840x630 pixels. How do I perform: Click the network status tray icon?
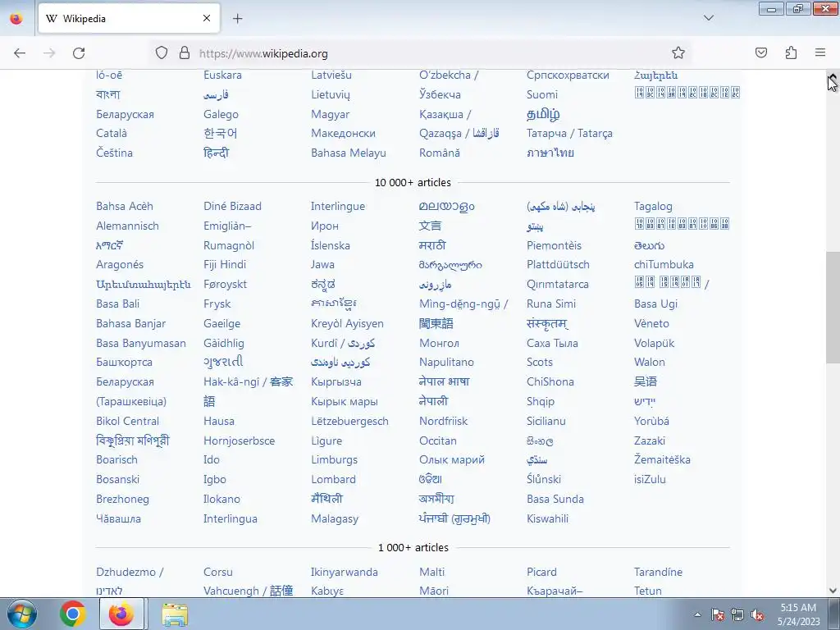point(737,614)
